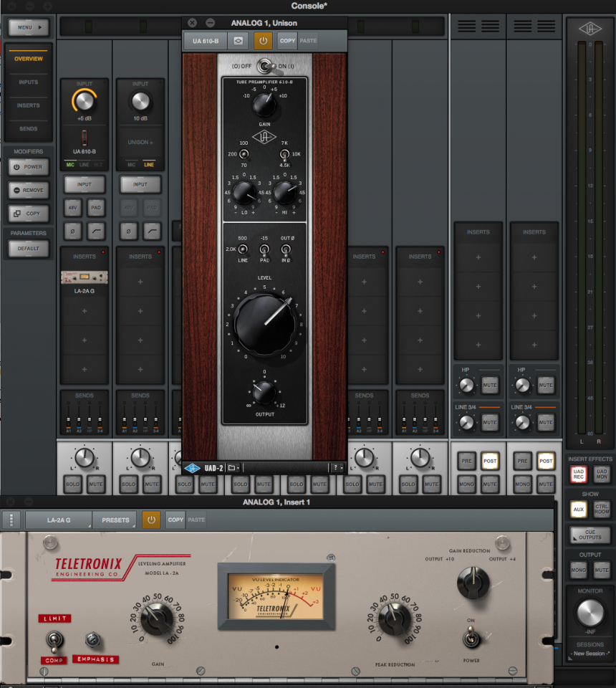The width and height of the screenshot is (616, 688).
Task: Toggle the LINE impedance switch on 610-B
Action: pyautogui.click(x=242, y=249)
